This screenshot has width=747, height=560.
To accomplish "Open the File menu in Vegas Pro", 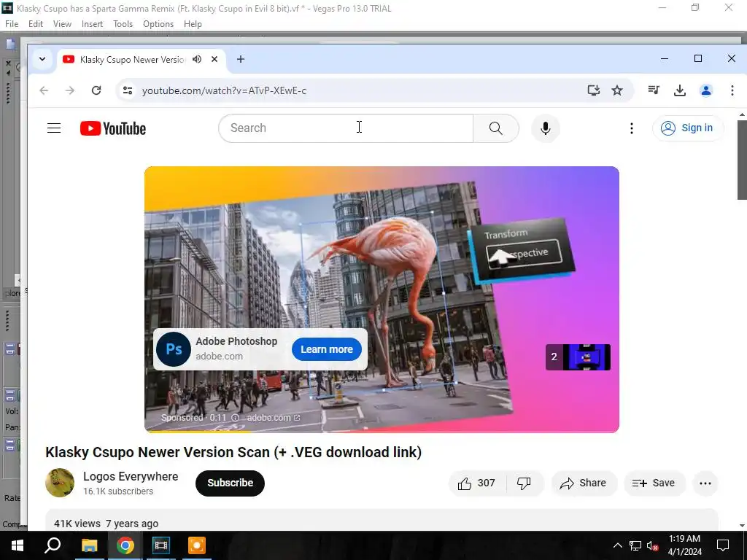I will point(12,24).
